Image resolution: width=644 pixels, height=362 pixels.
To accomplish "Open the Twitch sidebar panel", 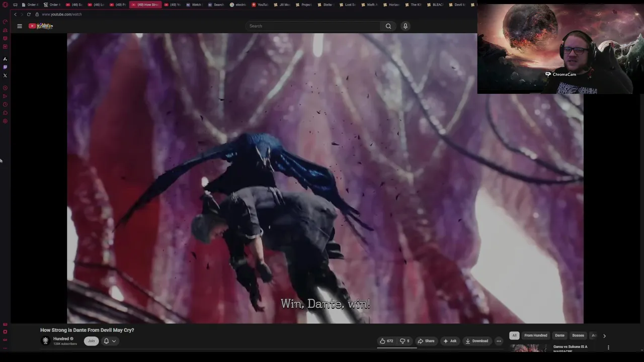I will (5, 67).
